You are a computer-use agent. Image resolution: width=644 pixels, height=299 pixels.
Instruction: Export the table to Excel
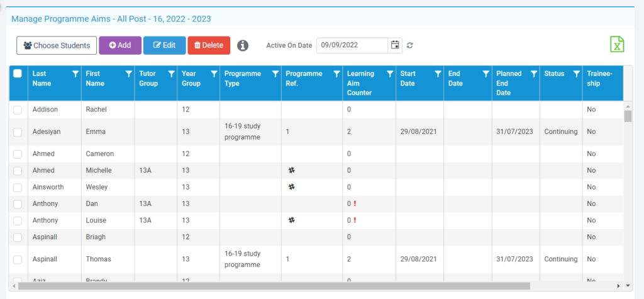(617, 45)
